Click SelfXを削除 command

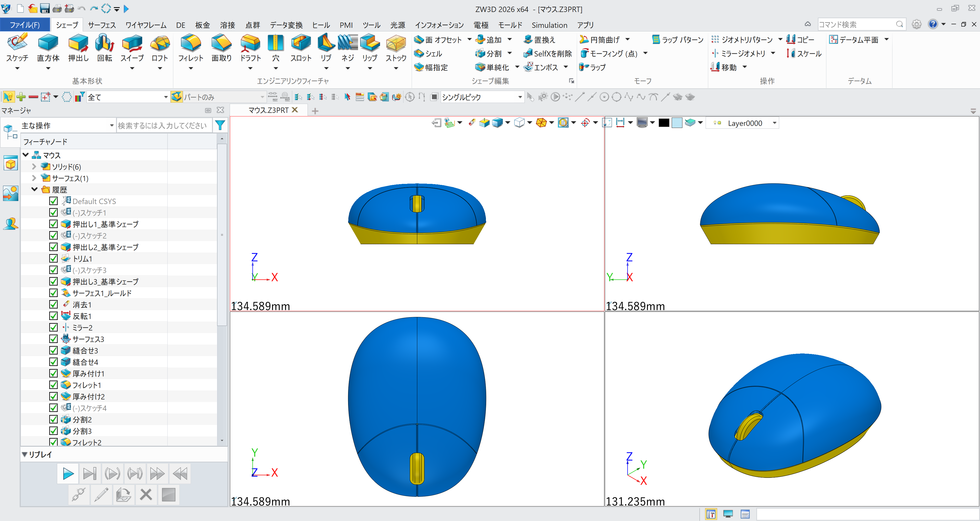[547, 54]
